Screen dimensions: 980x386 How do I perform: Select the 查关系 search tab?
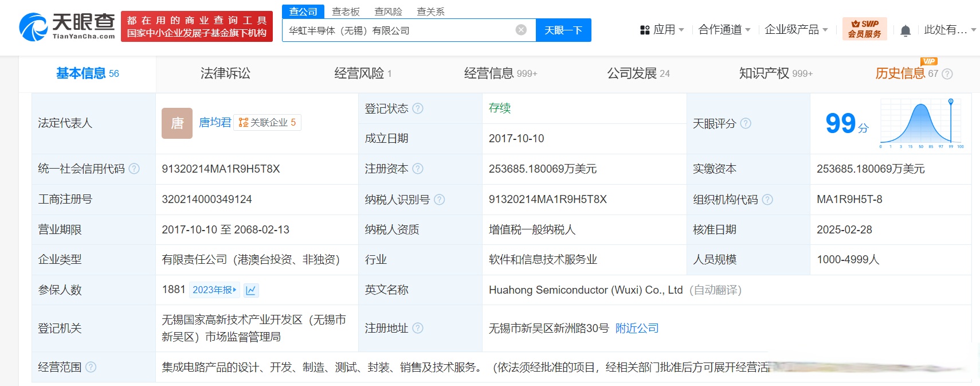[x=430, y=11]
